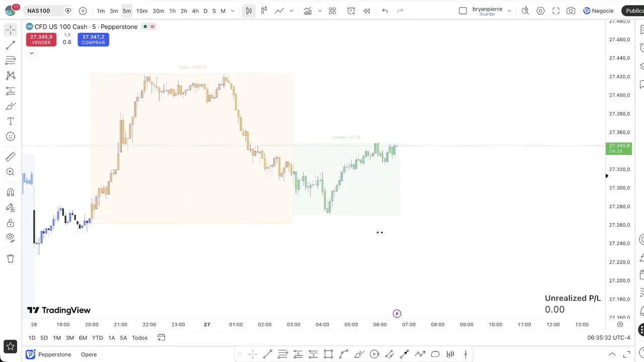Select the trend line drawing tool
Viewport: 644px width, 362px height.
[x=11, y=46]
